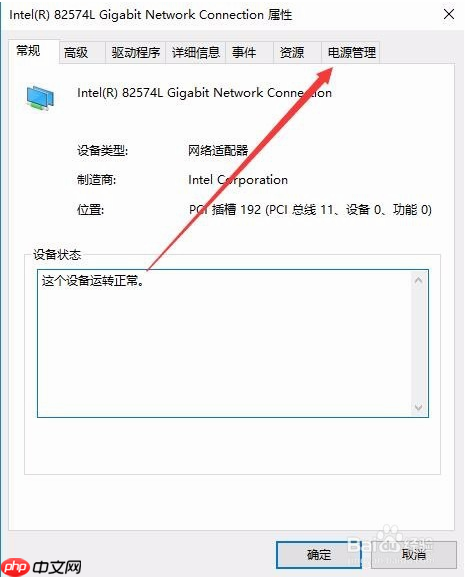465x577 pixels.
Task: Click the device status scrollbar up arrow
Action: pyautogui.click(x=418, y=280)
